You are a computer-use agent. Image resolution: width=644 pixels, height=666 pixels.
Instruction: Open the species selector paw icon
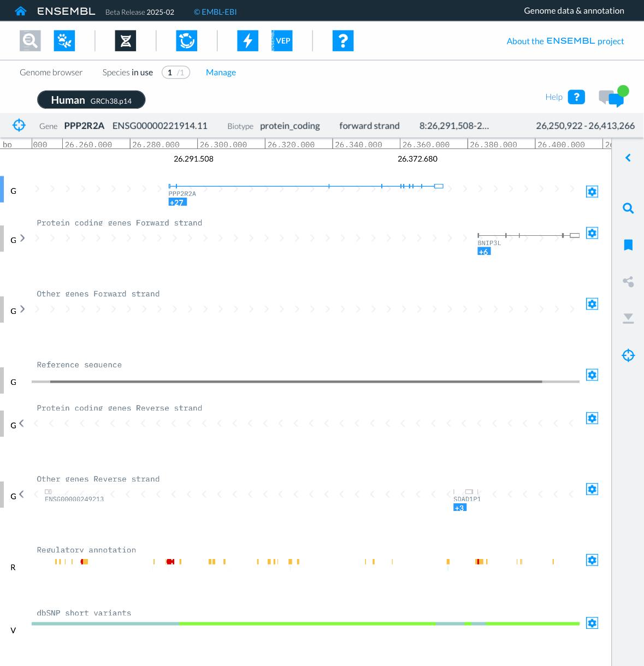[x=64, y=41]
